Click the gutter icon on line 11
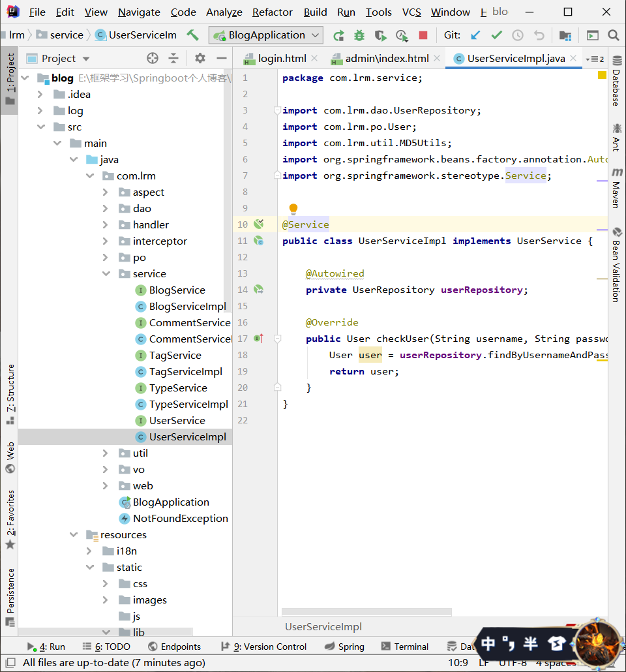Viewport: 626px width, 672px height. pyautogui.click(x=259, y=241)
